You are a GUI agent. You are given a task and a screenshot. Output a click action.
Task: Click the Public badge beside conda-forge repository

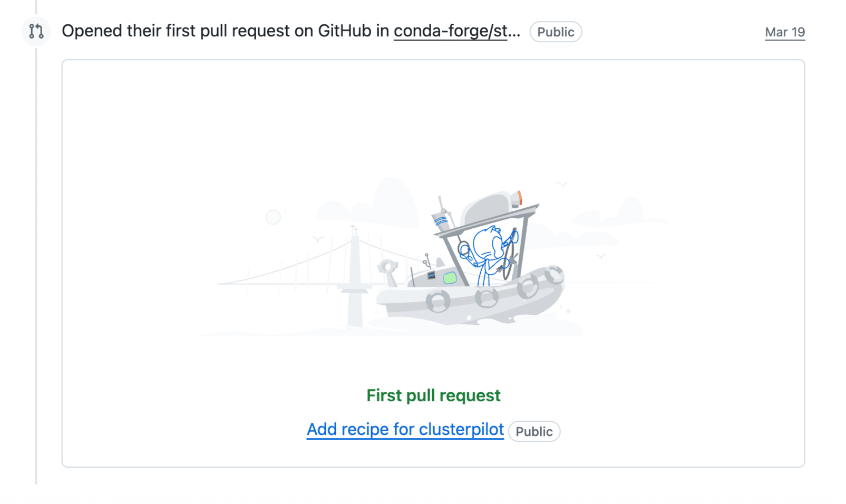556,32
